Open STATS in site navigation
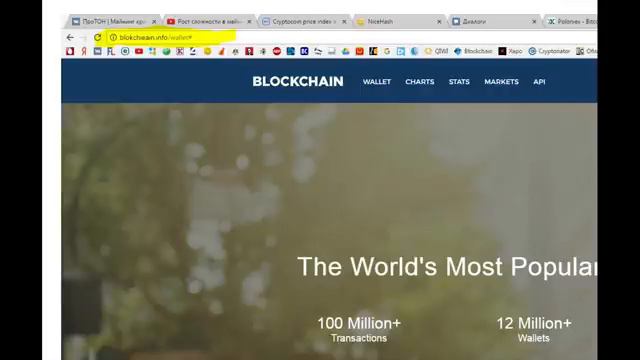Viewport: 640px width, 360px height. (x=459, y=82)
